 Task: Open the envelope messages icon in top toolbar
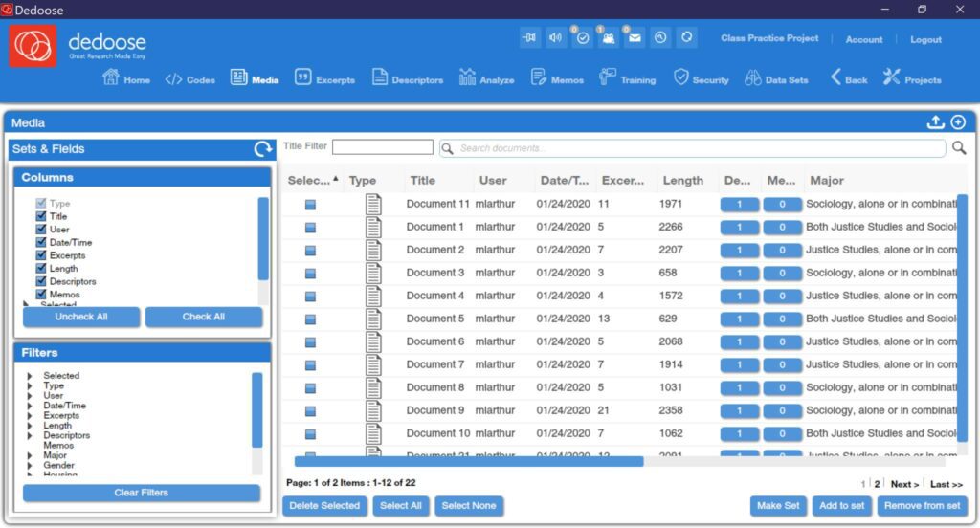coord(635,38)
